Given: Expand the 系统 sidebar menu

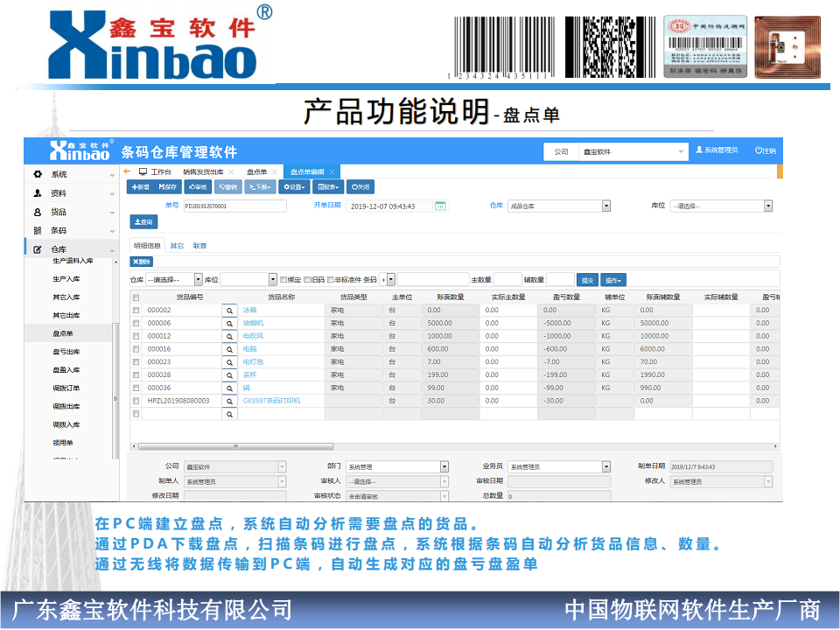Looking at the screenshot, I should (x=71, y=174).
